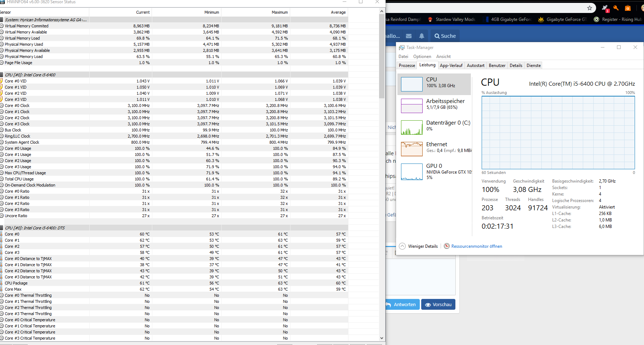Image resolution: width=644 pixels, height=345 pixels.
Task: Click the Ressourcenmonitor icon in Task Manager
Action: [447, 246]
